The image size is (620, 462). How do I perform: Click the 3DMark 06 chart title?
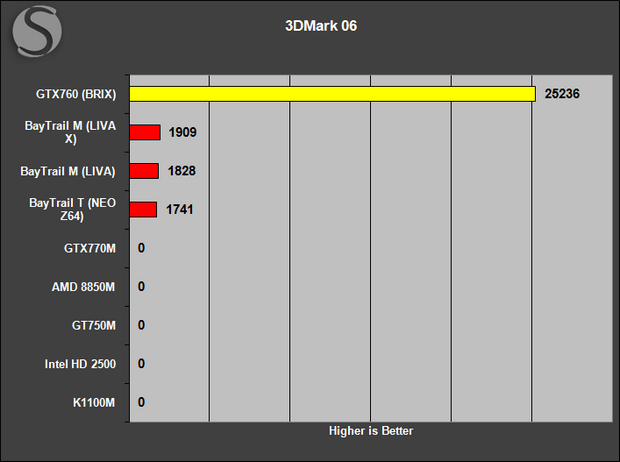pos(321,26)
